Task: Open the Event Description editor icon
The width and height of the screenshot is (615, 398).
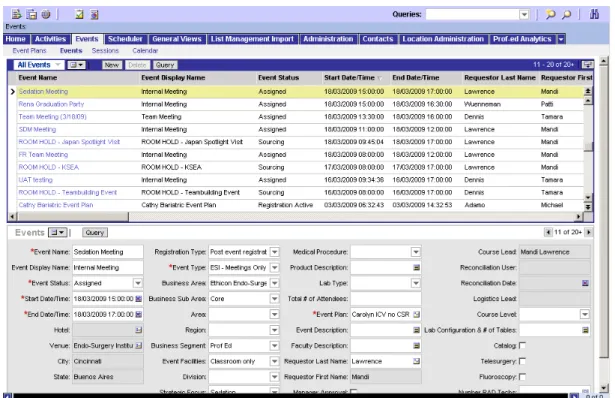Action: pos(417,330)
